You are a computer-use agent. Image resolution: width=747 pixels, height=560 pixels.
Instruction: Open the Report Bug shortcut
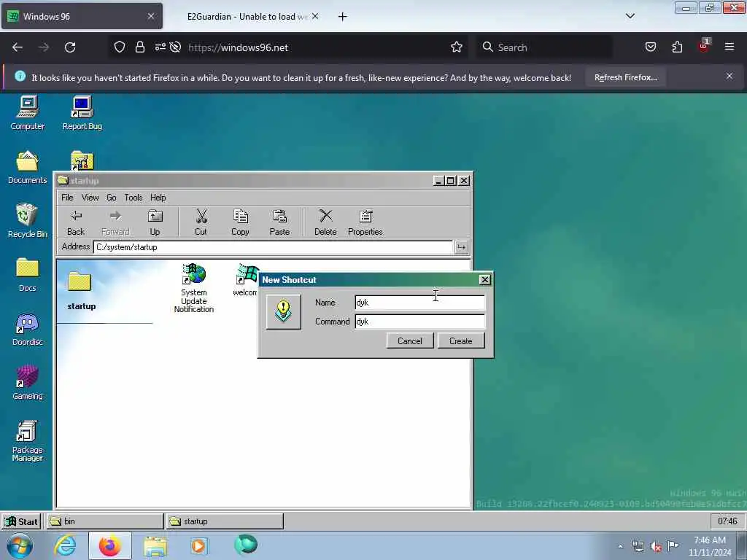pos(82,113)
